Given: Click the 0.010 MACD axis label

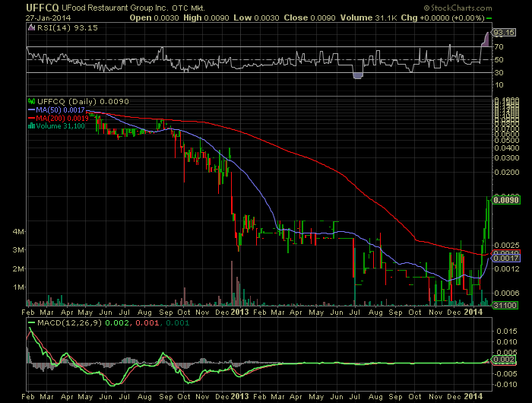Looking at the screenshot, I should point(507,342).
